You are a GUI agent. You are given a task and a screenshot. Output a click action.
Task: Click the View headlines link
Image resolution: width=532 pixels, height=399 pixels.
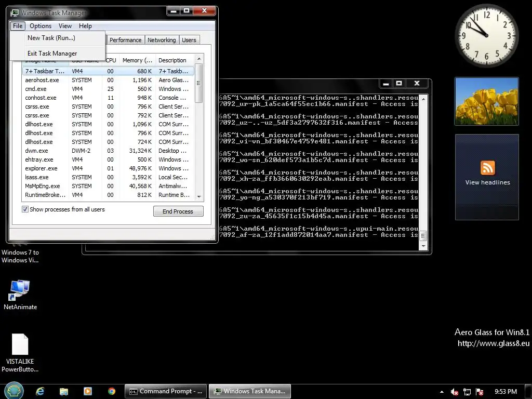487,182
